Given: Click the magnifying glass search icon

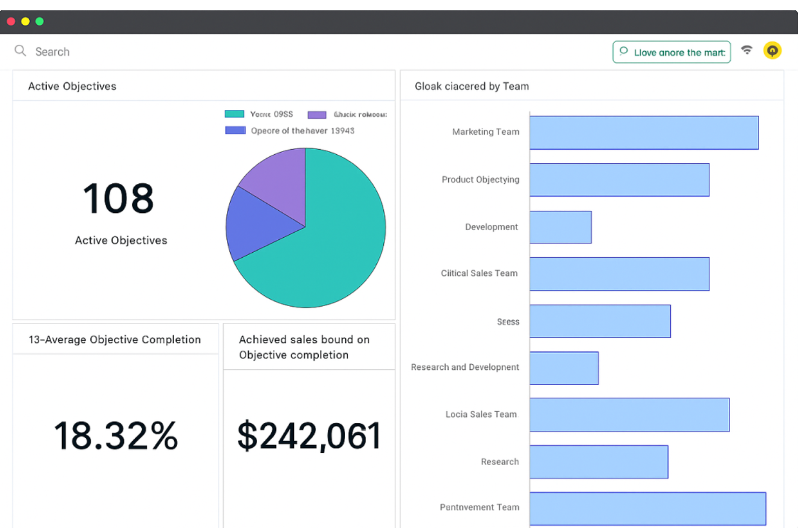Looking at the screenshot, I should click(x=20, y=51).
